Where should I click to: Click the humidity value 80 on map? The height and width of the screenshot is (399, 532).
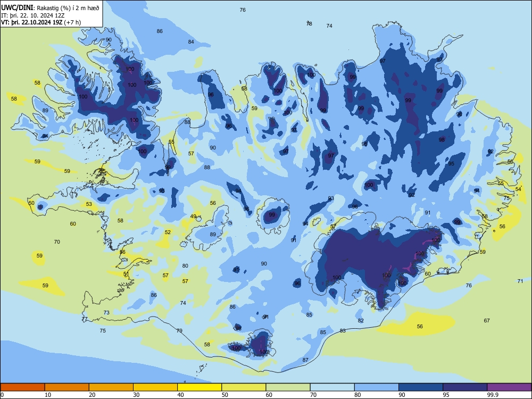[x=185, y=266]
